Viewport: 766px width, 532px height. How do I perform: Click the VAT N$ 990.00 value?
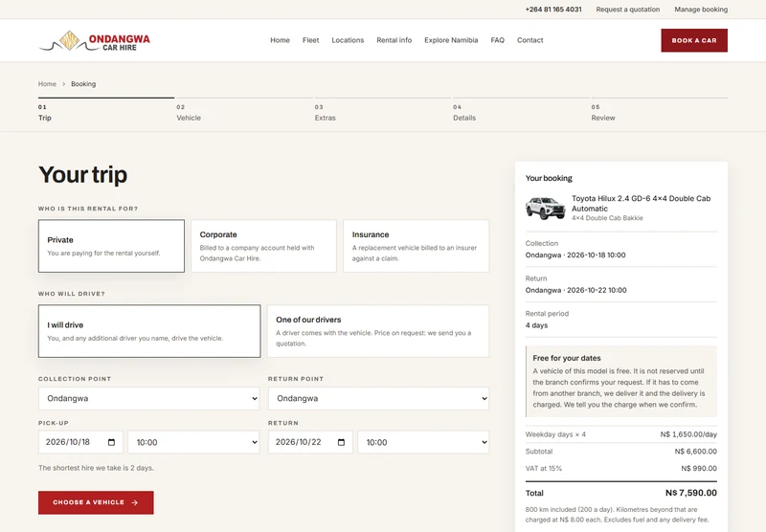tap(699, 469)
